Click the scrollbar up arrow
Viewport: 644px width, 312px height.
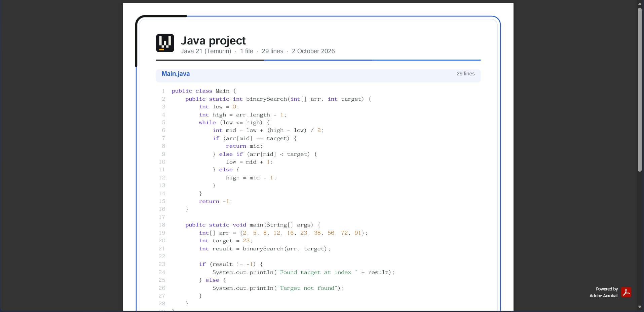click(640, 4)
